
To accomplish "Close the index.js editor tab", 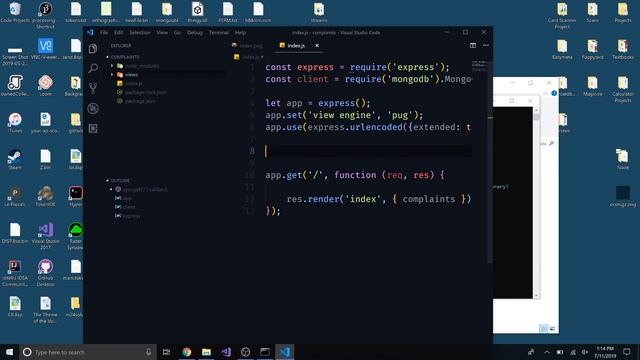I will (x=317, y=45).
